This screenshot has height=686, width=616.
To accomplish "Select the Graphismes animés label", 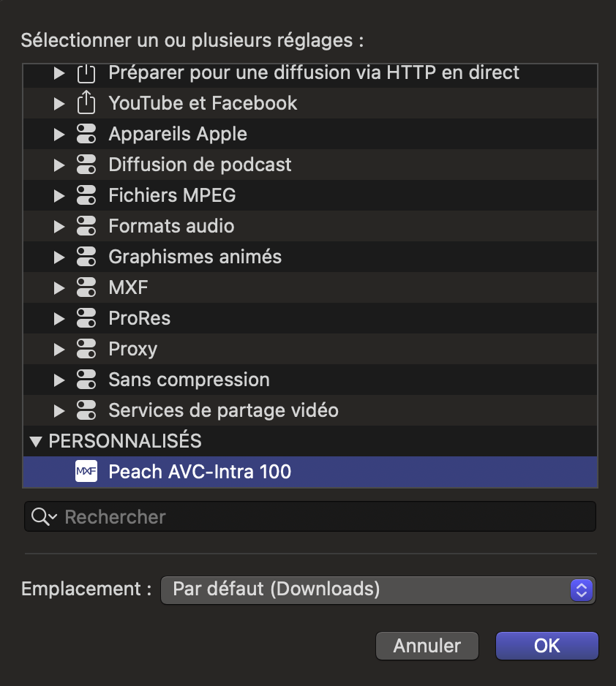I will pos(195,257).
